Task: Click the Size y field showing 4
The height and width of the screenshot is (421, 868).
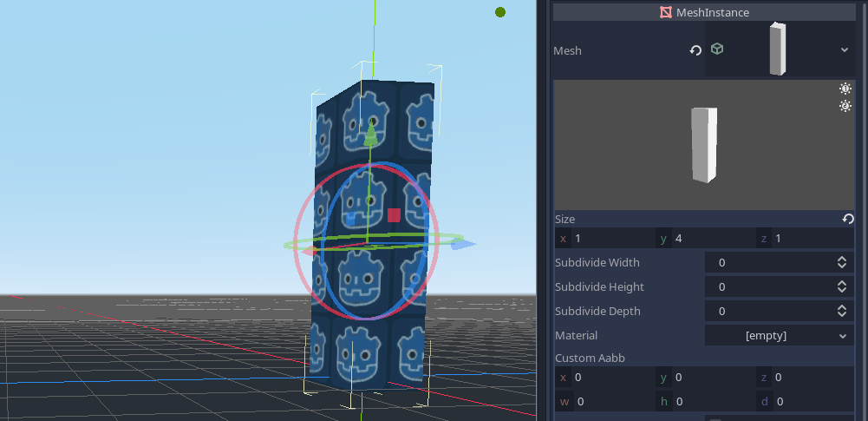Action: [x=705, y=239]
